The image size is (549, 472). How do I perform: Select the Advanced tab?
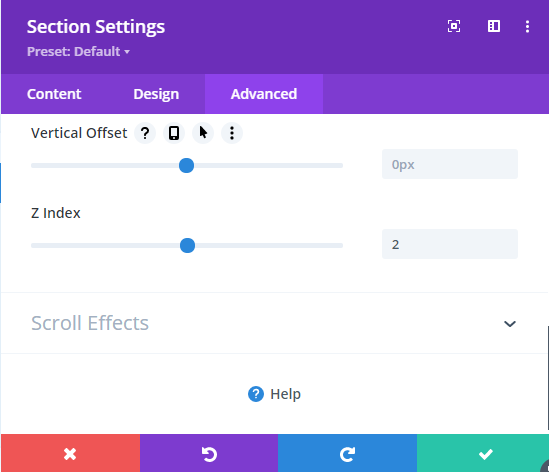[264, 94]
